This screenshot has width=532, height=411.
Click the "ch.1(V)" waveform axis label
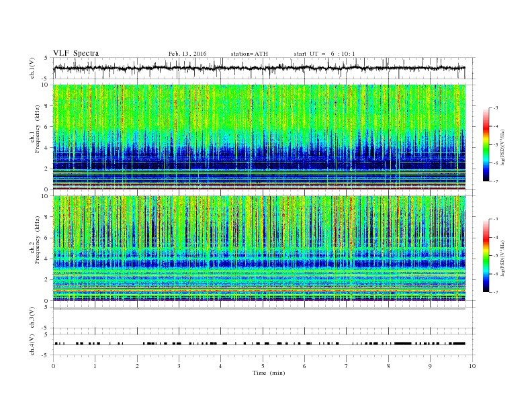click(32, 68)
